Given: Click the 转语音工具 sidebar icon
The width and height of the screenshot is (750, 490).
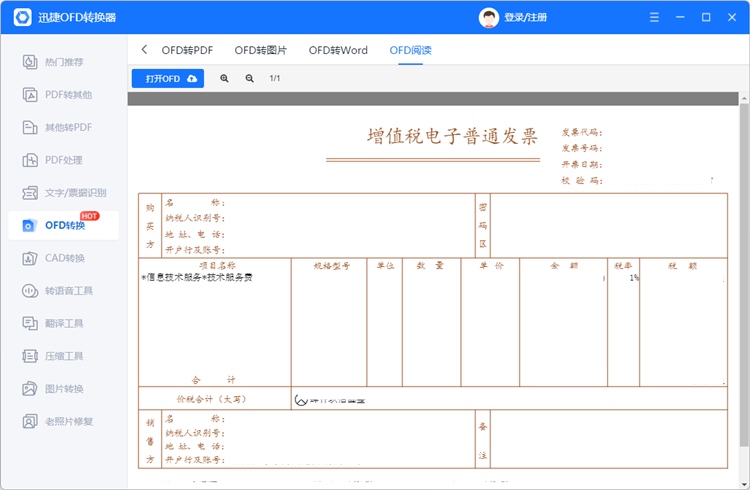Looking at the screenshot, I should [30, 290].
